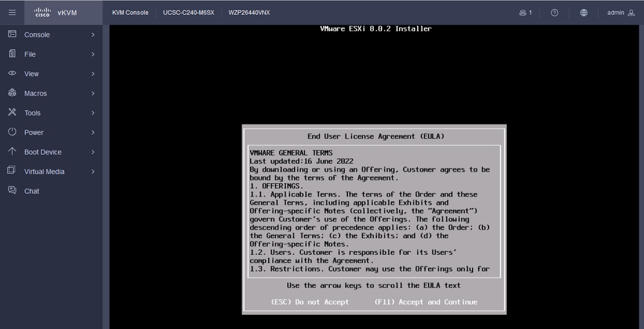644x329 pixels.
Task: Open the Power menu item
Action: coord(52,132)
